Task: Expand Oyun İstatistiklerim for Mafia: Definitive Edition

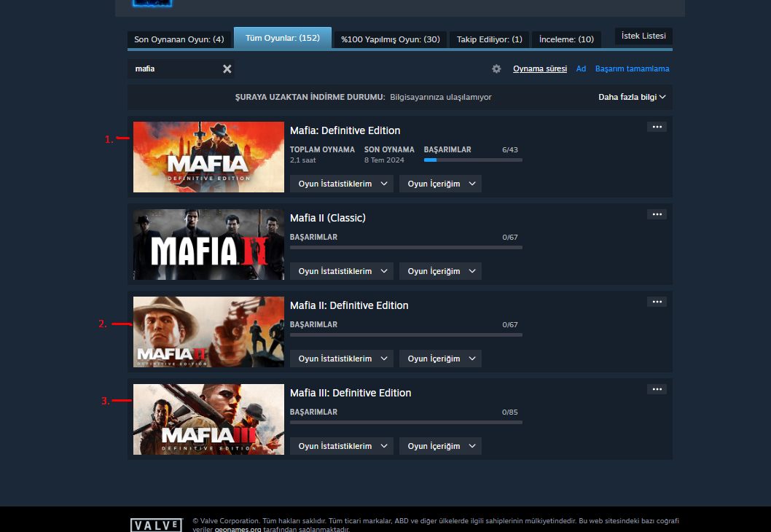Action: pos(341,183)
